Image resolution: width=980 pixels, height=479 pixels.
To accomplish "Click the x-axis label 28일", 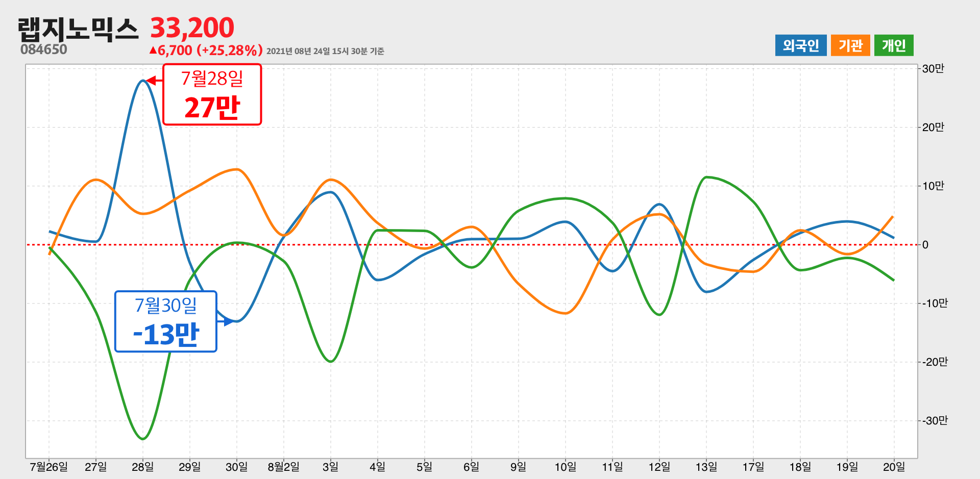I will (x=143, y=467).
